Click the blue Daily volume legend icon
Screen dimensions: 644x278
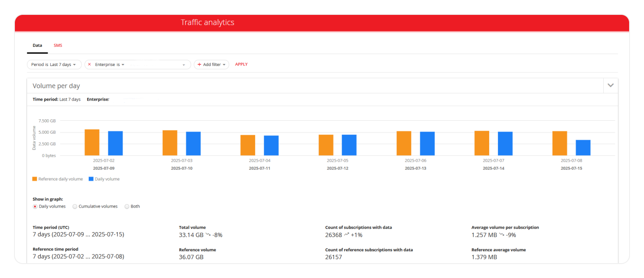pyautogui.click(x=91, y=179)
